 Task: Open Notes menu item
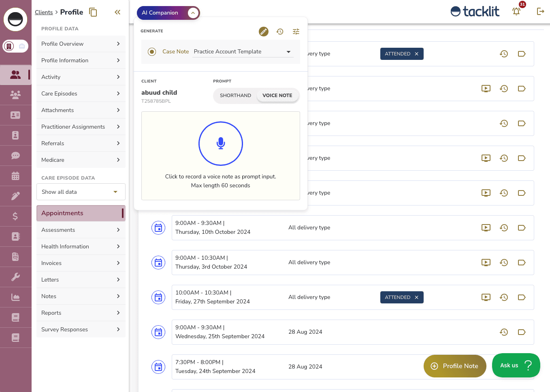[81, 296]
